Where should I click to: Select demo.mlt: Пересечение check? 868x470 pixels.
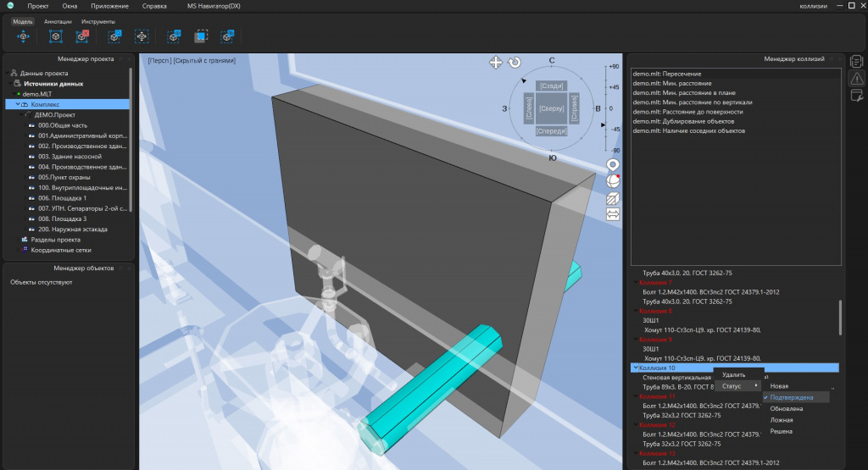pyautogui.click(x=666, y=74)
